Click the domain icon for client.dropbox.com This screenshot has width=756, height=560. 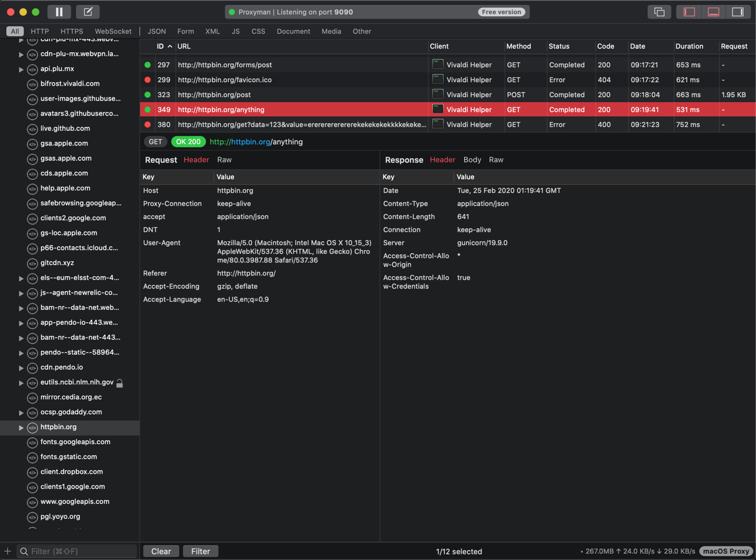coord(32,472)
